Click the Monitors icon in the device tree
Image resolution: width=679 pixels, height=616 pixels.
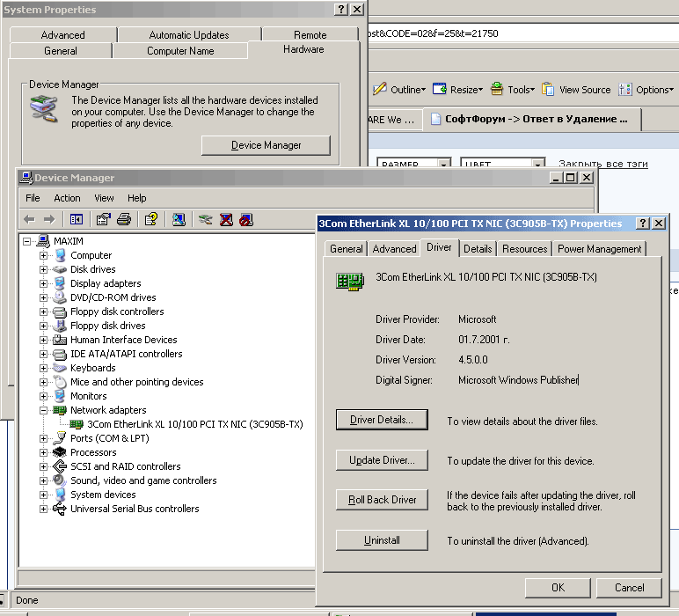coord(59,396)
